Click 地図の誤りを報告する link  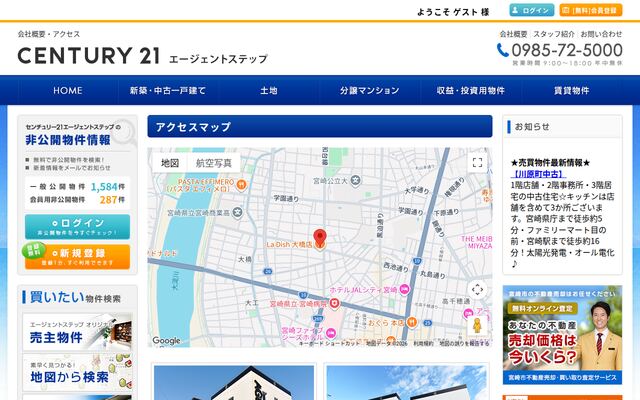464,344
